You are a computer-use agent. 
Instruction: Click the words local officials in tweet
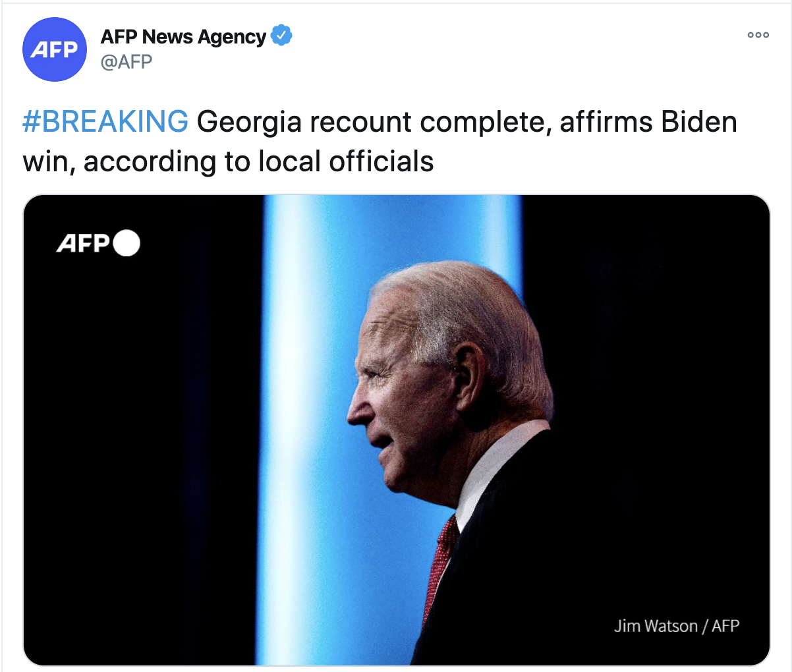346,161
